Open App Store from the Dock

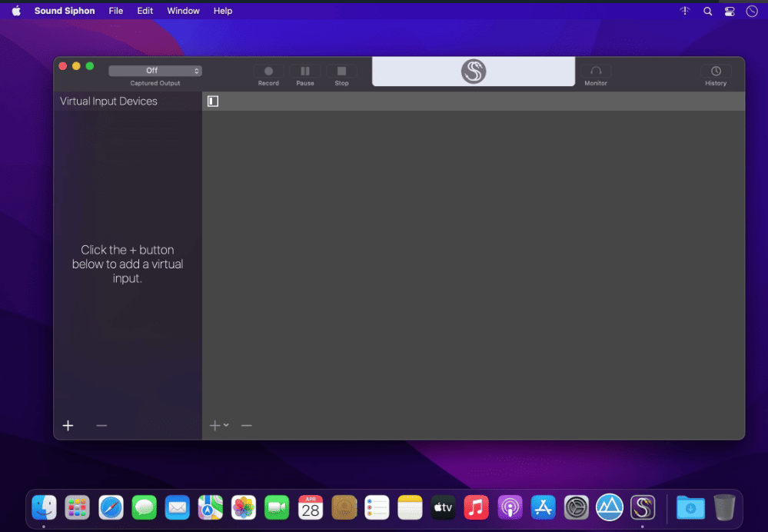[x=544, y=507]
